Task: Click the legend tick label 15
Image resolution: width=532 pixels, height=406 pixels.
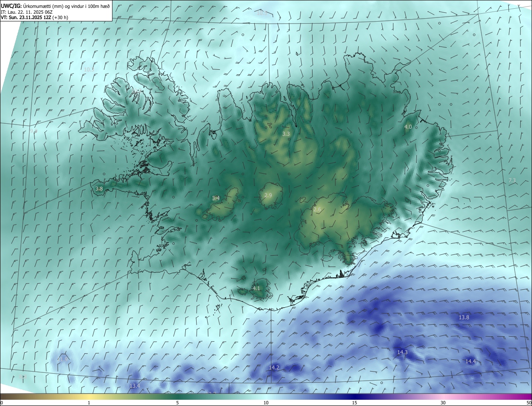Action: [x=355, y=403]
